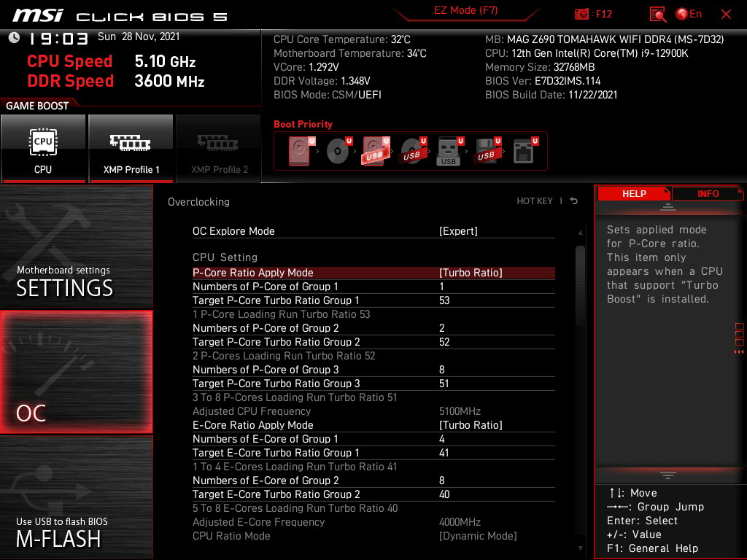Viewport: 747px width, 560px height.
Task: Click the red X exit icon
Action: tap(726, 15)
